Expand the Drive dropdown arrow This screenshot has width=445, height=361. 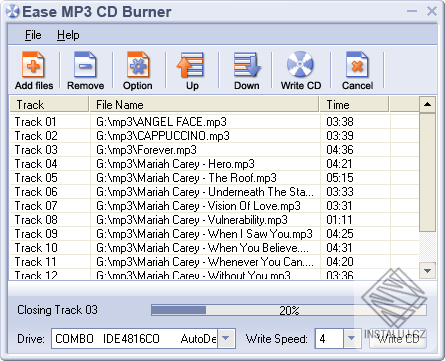coord(226,339)
